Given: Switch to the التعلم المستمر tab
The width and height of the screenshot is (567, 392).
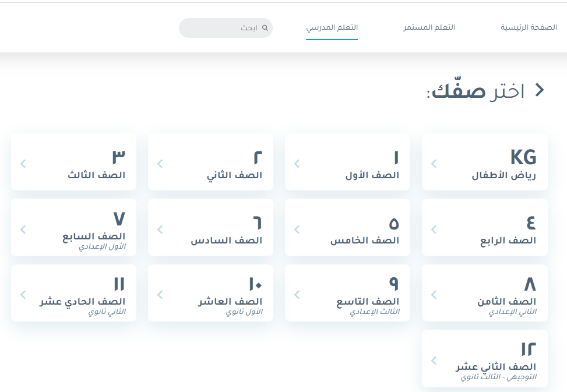Looking at the screenshot, I should [429, 27].
